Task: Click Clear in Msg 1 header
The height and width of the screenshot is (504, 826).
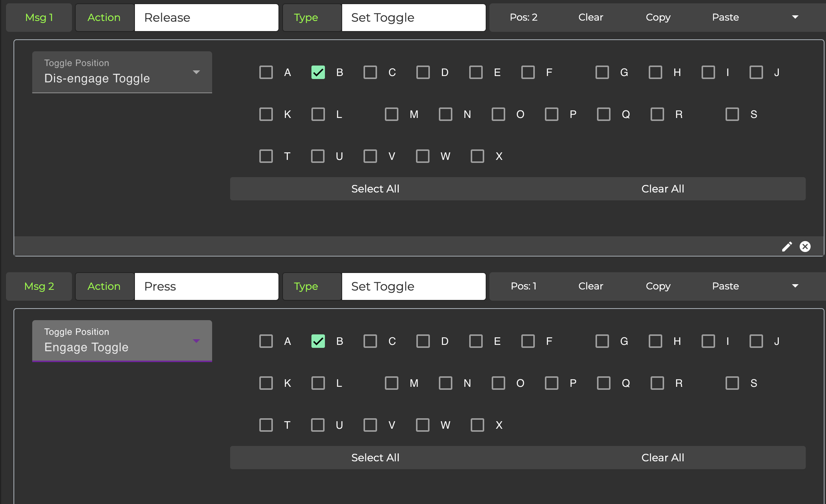Action: 591,17
